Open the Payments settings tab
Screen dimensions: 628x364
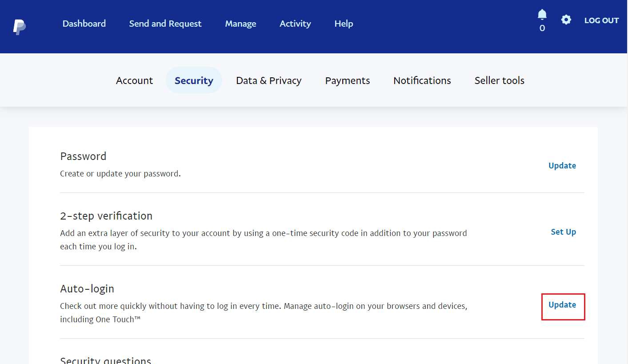point(348,80)
